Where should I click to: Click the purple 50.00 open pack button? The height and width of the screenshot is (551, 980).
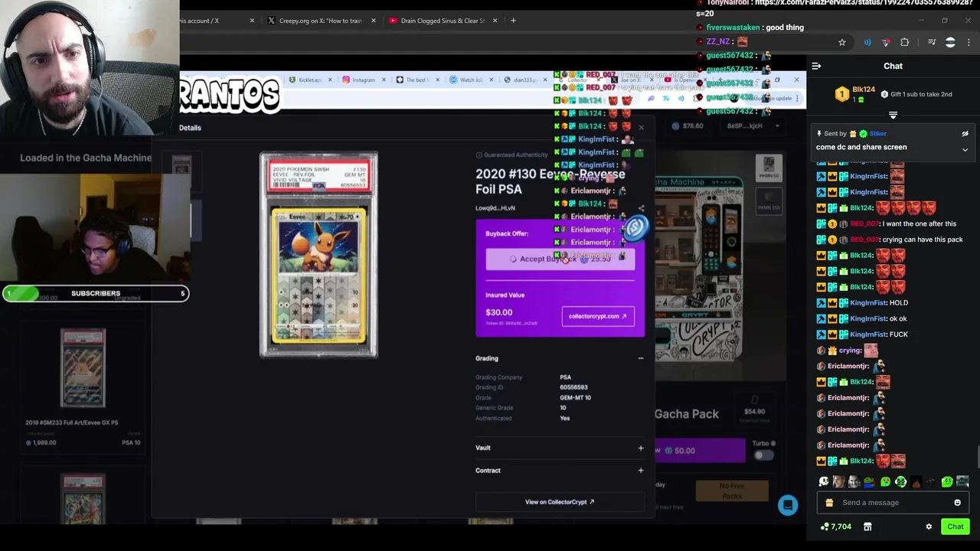pyautogui.click(x=698, y=451)
